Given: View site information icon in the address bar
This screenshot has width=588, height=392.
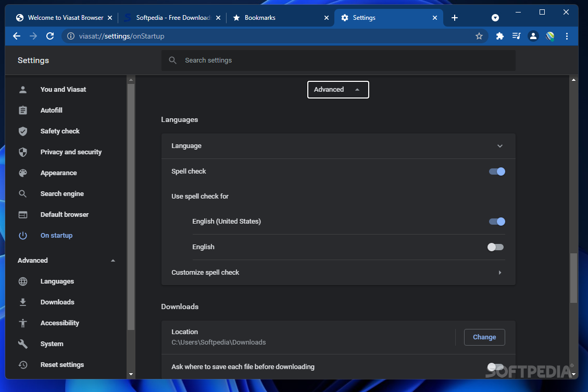Looking at the screenshot, I should (x=70, y=36).
